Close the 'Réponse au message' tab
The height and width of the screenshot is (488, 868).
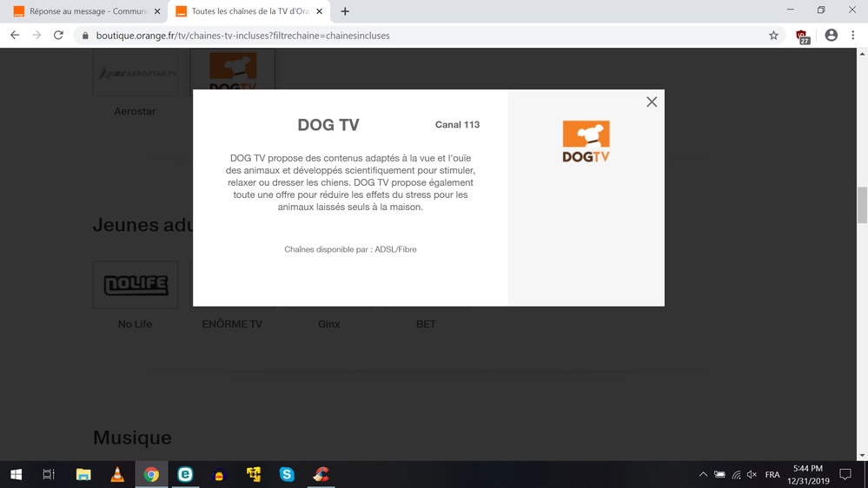click(x=157, y=11)
